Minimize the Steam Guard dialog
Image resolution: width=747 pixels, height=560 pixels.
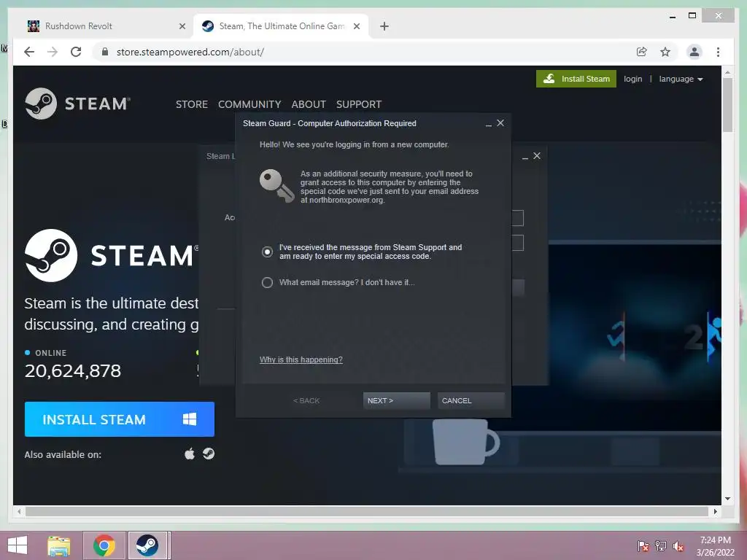[x=488, y=124]
